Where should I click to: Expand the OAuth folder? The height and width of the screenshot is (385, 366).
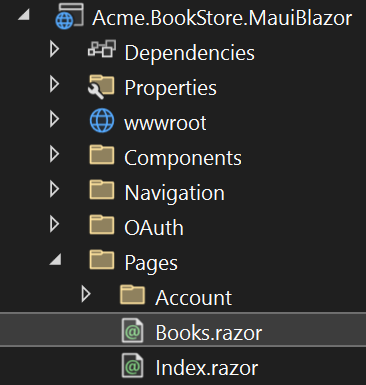pyautogui.click(x=54, y=224)
